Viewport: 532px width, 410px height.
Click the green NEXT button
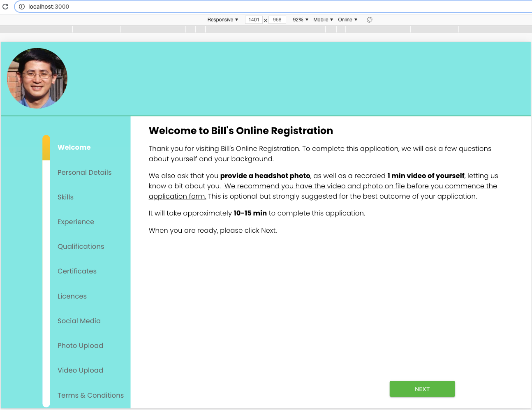[x=422, y=389]
